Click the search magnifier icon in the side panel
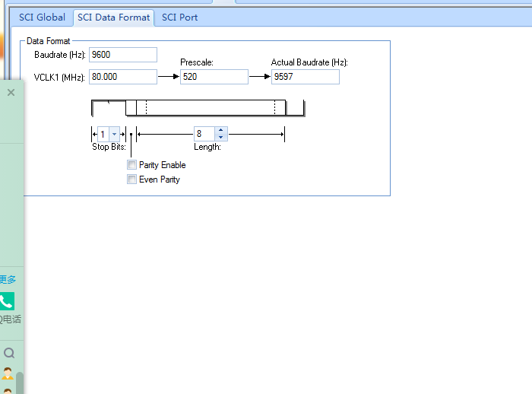The height and width of the screenshot is (394, 532). [9, 353]
